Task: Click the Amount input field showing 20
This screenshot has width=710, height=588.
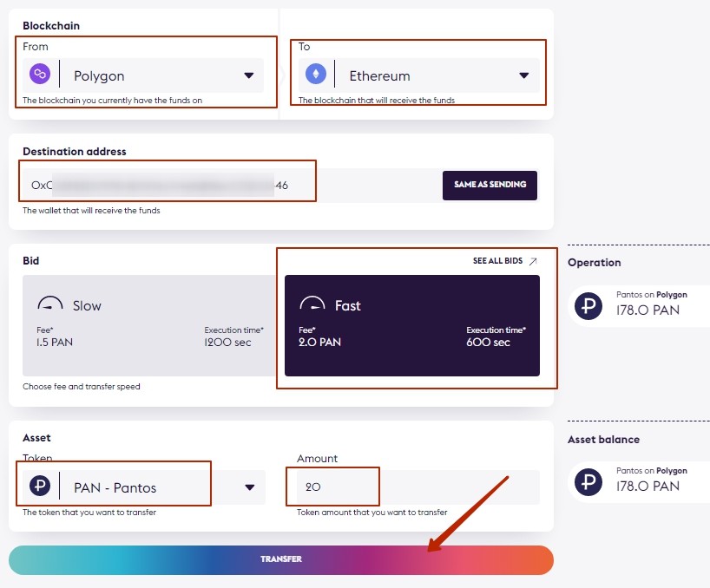Action: pyautogui.click(x=418, y=487)
